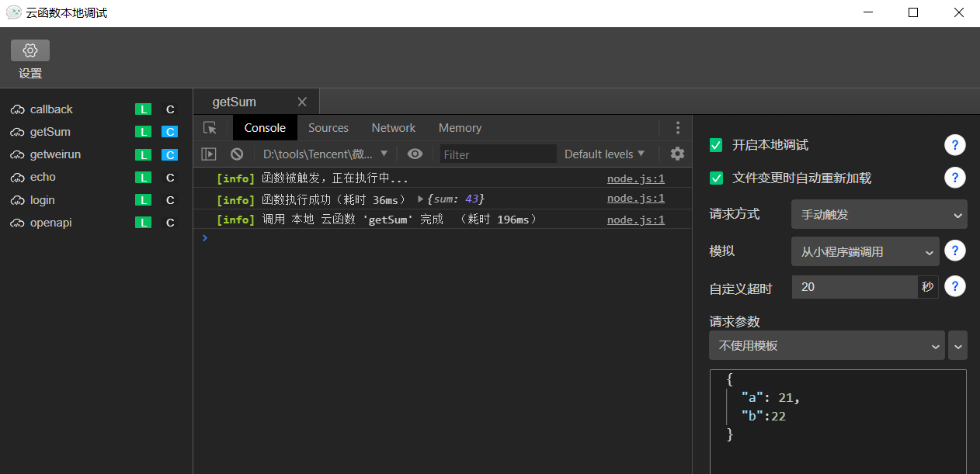Click the 调用 本地 云函数 'getSum' 完成 message

pos(401,220)
